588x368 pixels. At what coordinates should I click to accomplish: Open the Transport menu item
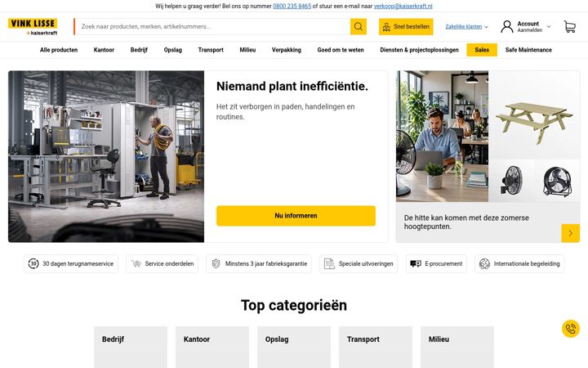tap(211, 50)
